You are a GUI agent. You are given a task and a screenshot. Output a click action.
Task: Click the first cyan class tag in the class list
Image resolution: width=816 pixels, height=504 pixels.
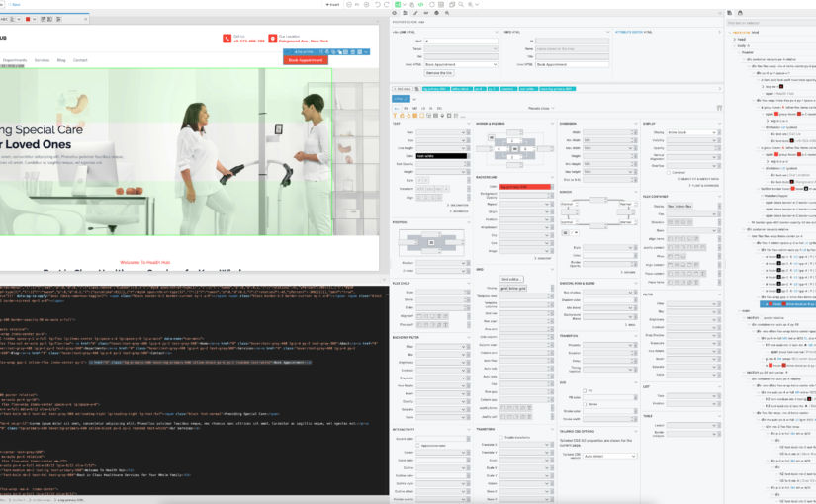point(435,89)
